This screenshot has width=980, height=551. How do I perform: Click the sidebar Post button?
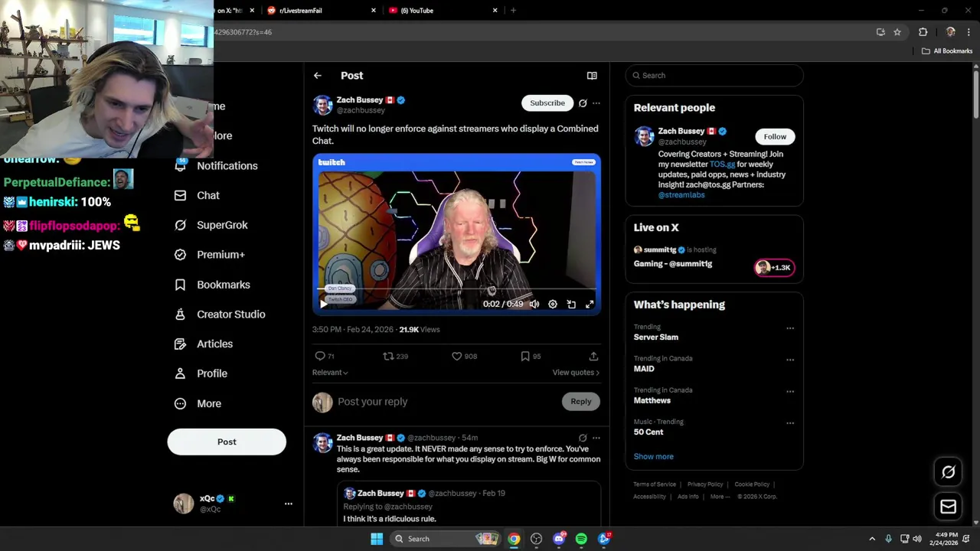point(227,442)
